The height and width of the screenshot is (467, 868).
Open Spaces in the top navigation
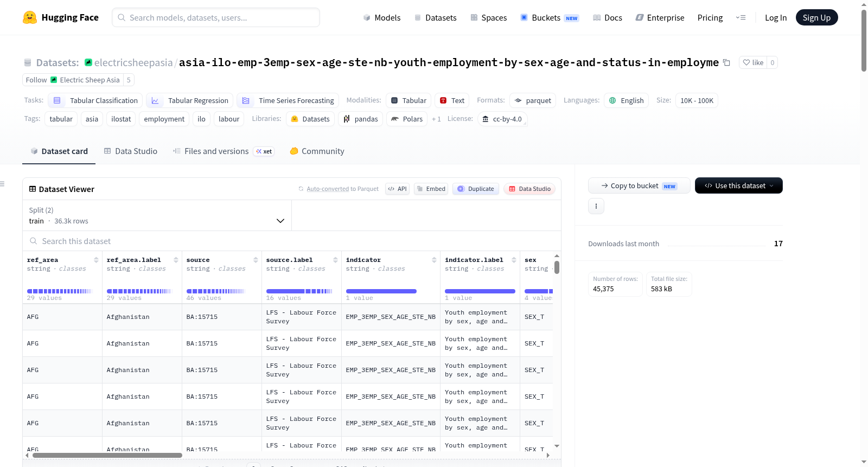[x=488, y=17]
